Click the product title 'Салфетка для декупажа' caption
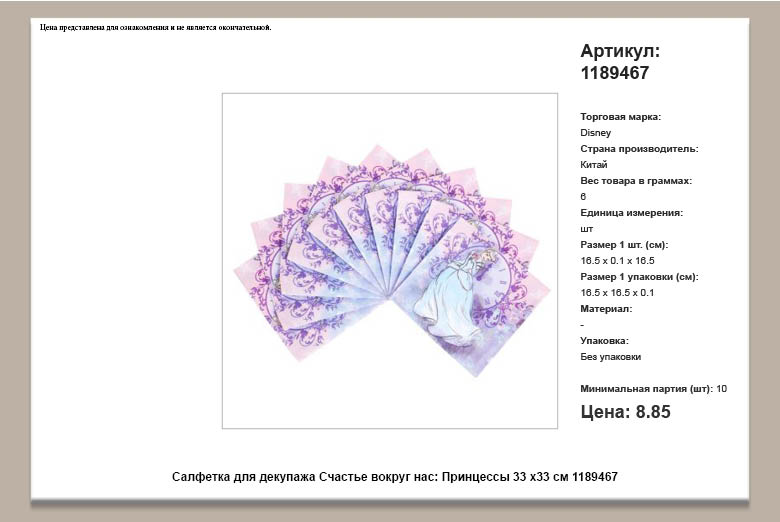Viewport: 780px width, 522px height. click(x=394, y=477)
